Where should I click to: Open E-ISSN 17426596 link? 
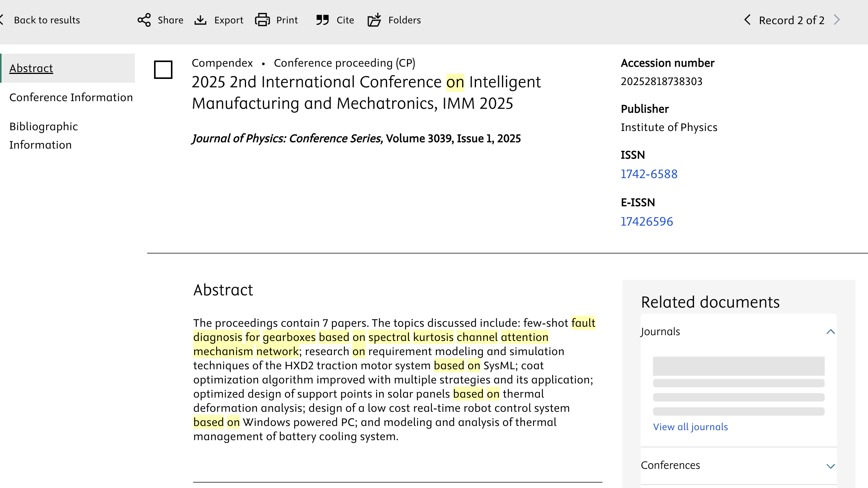646,221
